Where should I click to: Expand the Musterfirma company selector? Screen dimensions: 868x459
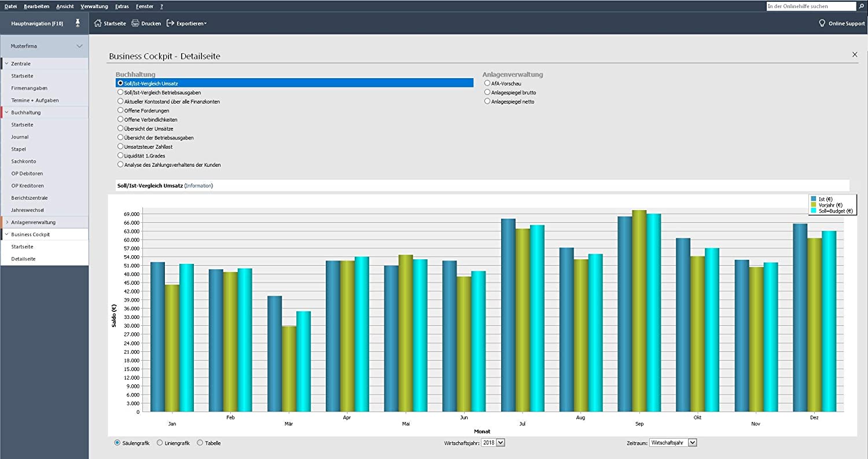(79, 46)
